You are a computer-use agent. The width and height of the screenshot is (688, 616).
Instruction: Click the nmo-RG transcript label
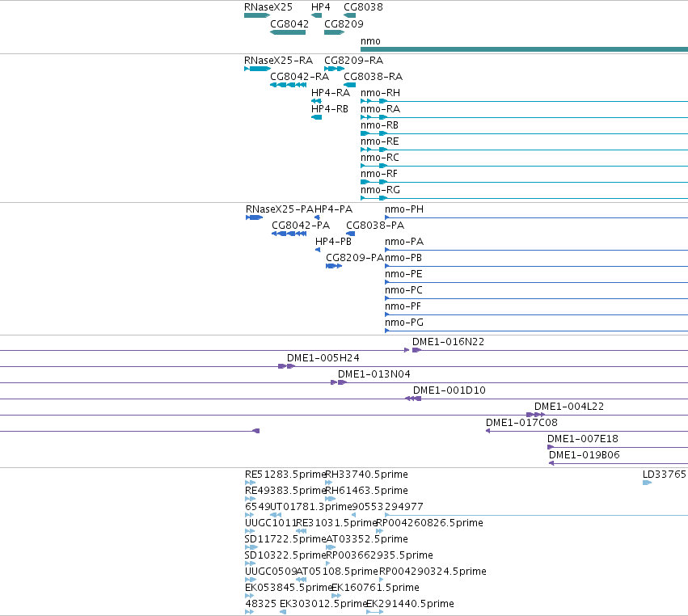[x=381, y=190]
